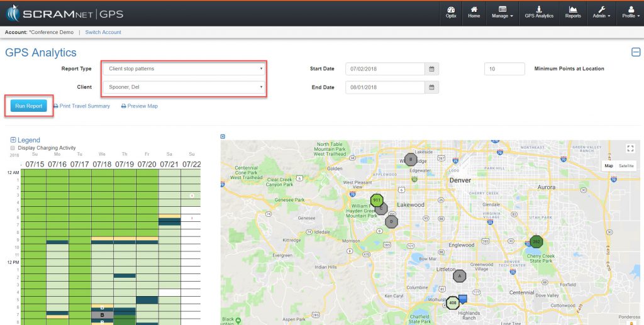
Task: Open Start Date calendar picker
Action: 431,69
